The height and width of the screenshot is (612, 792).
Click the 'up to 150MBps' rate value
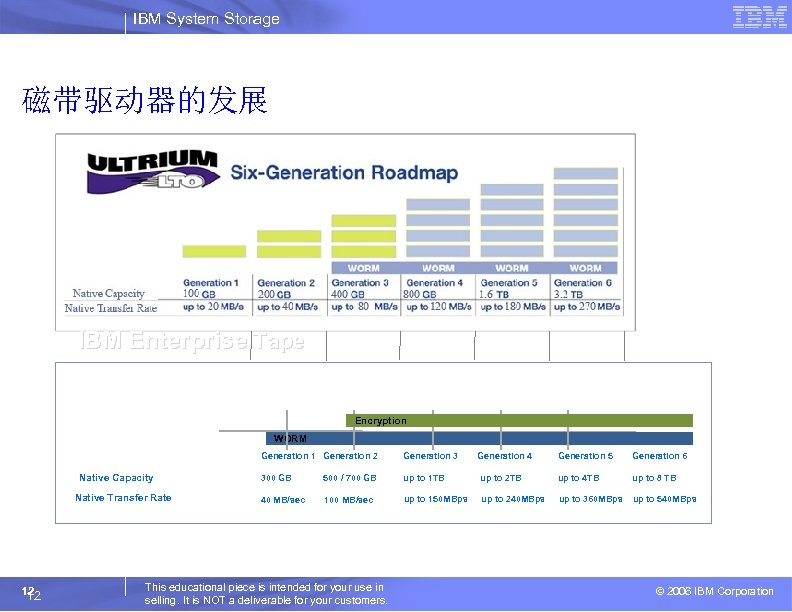435,499
